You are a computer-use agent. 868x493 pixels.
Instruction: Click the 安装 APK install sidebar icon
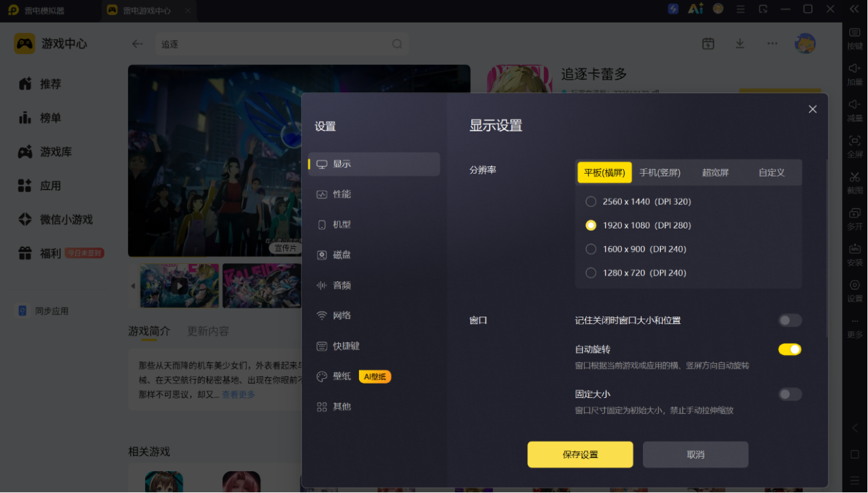855,254
